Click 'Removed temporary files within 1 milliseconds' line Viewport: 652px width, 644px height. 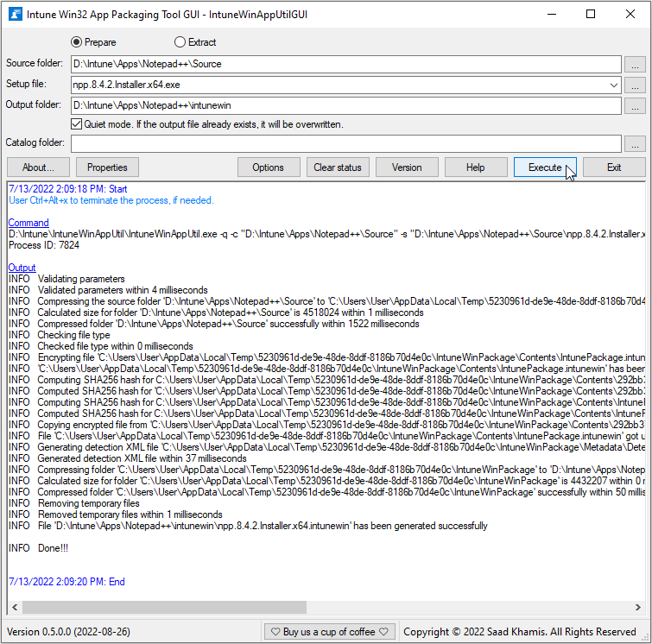[116, 515]
